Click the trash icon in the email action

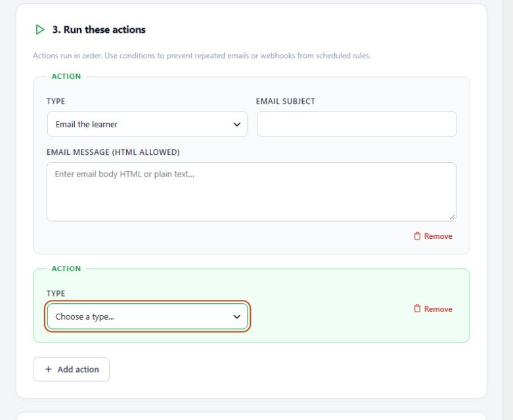tap(417, 236)
